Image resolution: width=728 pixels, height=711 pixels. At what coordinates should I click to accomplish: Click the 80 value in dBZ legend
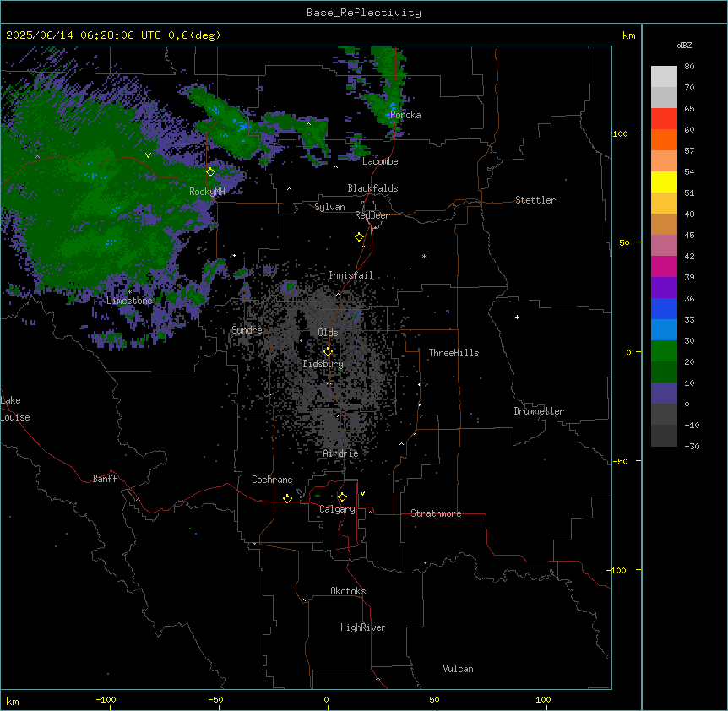click(x=689, y=67)
